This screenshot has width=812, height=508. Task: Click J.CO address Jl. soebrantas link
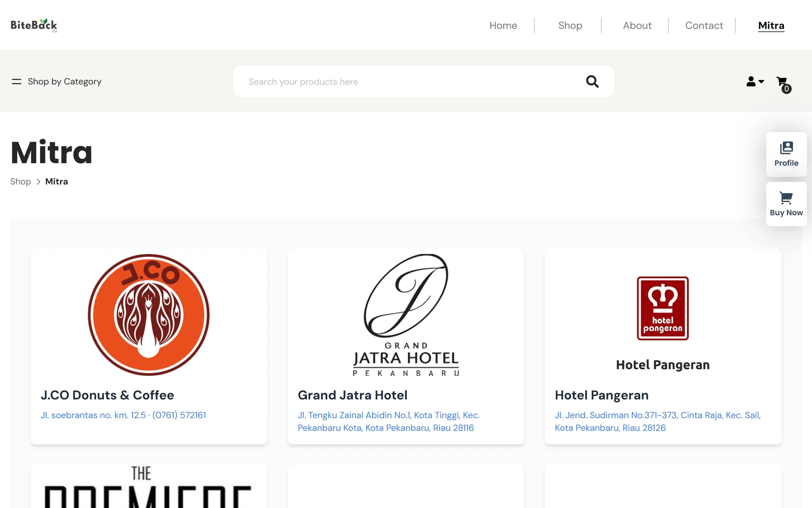123,415
